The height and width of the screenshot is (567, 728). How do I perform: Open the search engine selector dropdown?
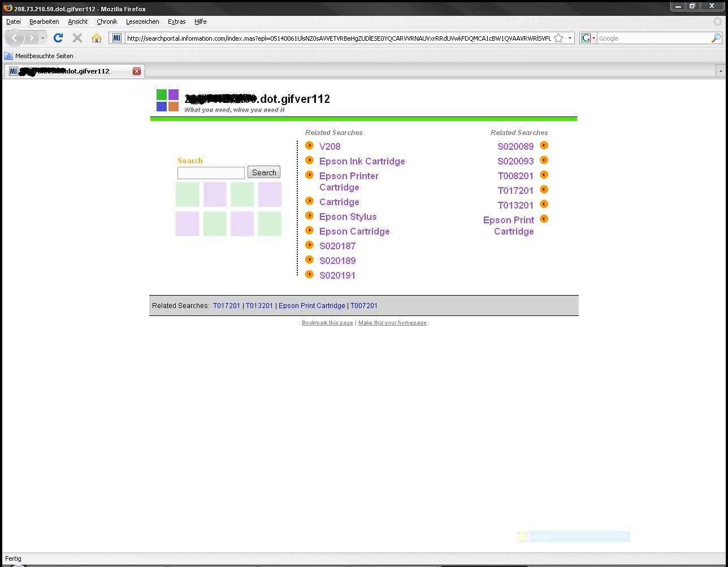588,38
